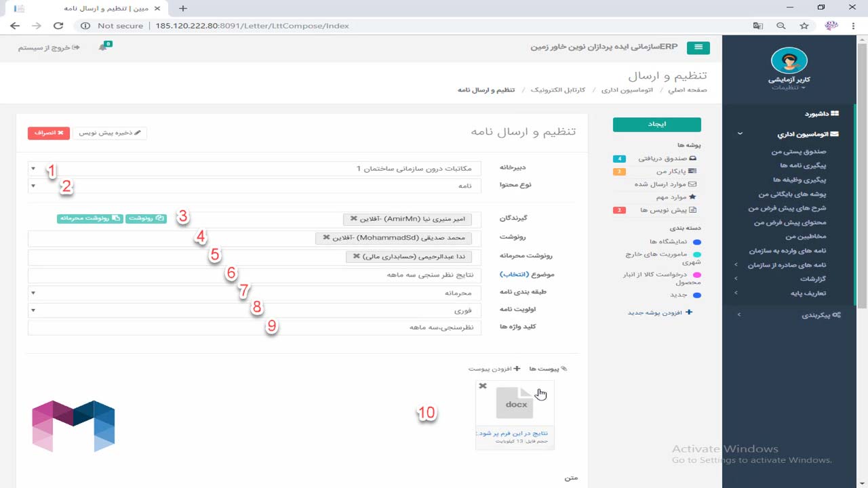Image resolution: width=868 pixels, height=488 pixels.
Task: Open the دبیرخانه dropdown
Action: click(254, 168)
